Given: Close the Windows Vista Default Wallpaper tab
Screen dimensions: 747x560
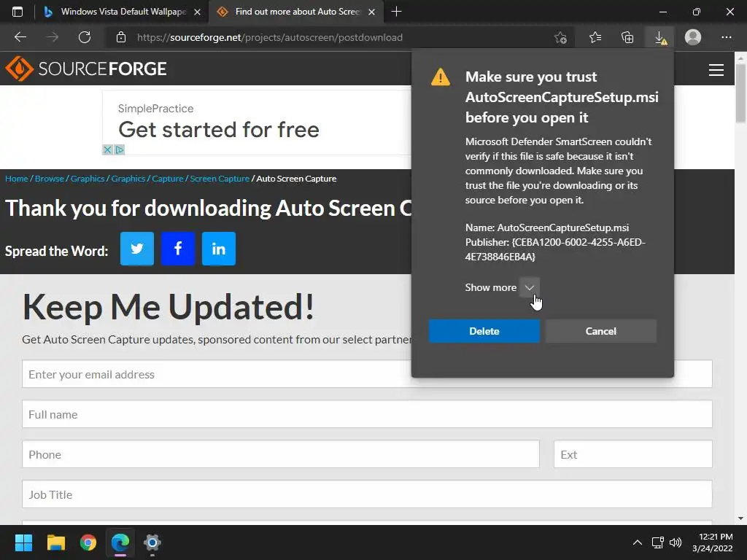Looking at the screenshot, I should coord(197,12).
